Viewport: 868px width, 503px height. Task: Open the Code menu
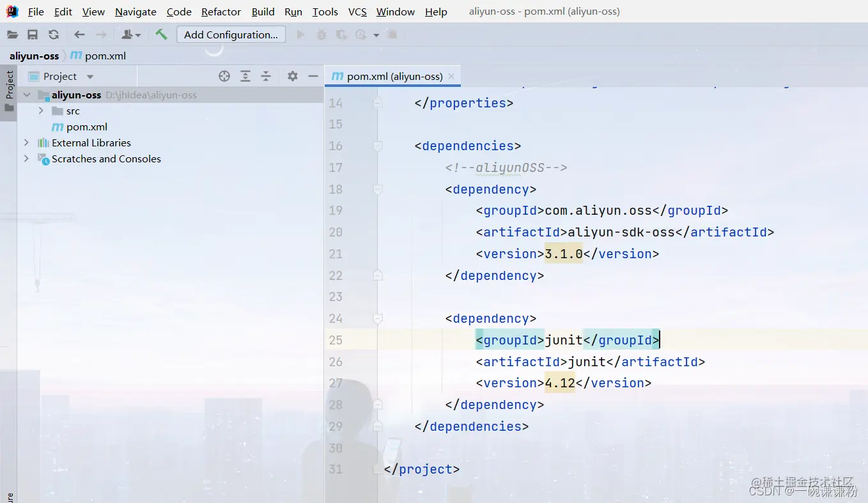pyautogui.click(x=179, y=12)
